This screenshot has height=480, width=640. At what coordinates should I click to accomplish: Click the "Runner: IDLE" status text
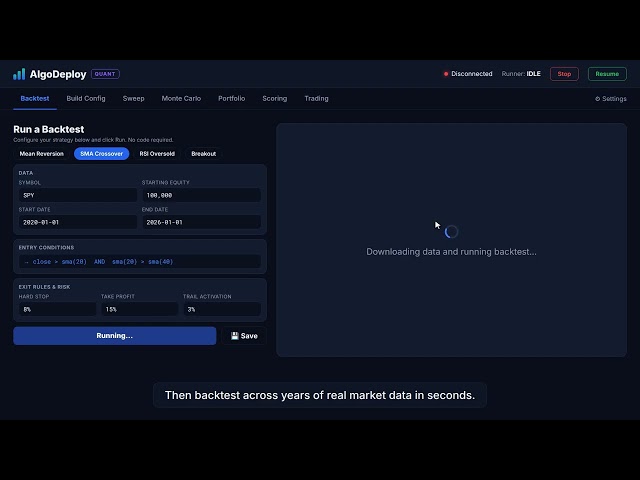pos(521,74)
